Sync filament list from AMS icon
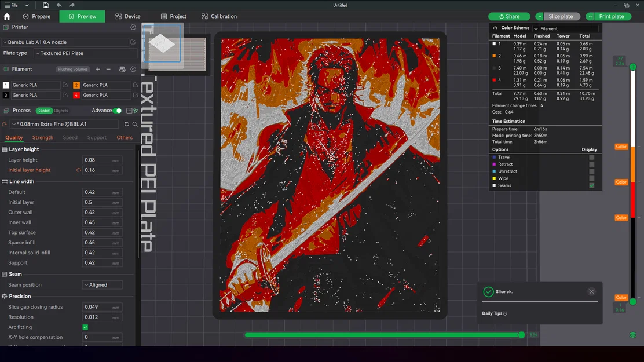The width and height of the screenshot is (644, 362). click(x=121, y=69)
